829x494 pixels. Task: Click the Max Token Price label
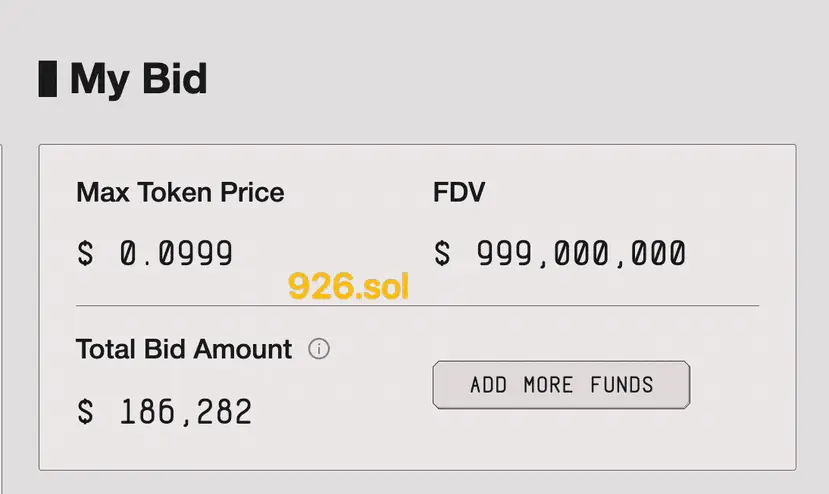tap(180, 193)
